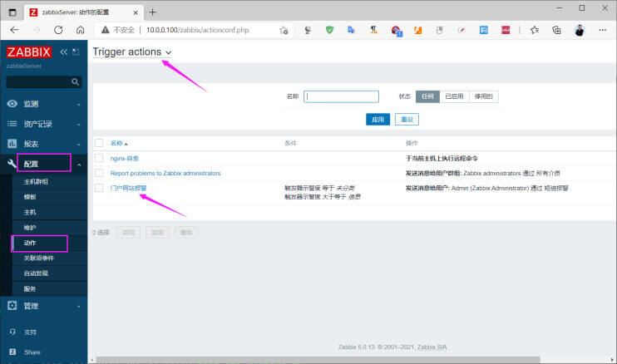Click the 禁用 bulk action button
The image size is (617, 364).
click(157, 233)
